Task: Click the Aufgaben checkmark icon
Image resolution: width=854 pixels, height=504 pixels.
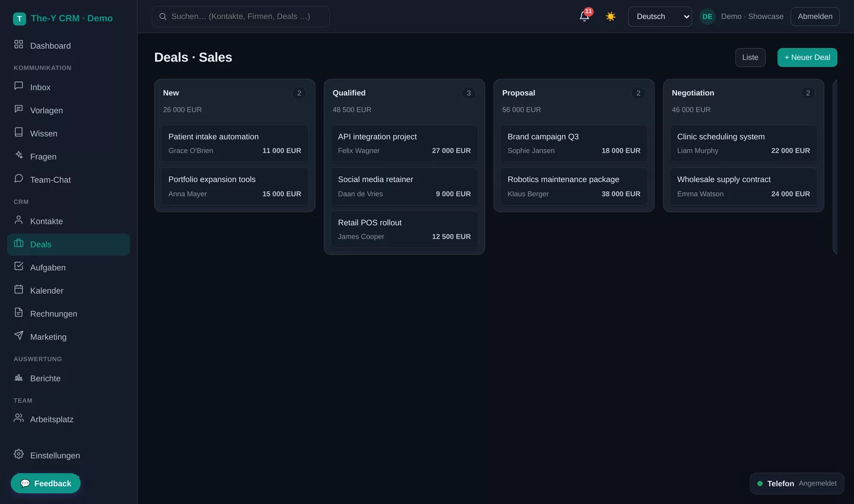Action: [19, 266]
